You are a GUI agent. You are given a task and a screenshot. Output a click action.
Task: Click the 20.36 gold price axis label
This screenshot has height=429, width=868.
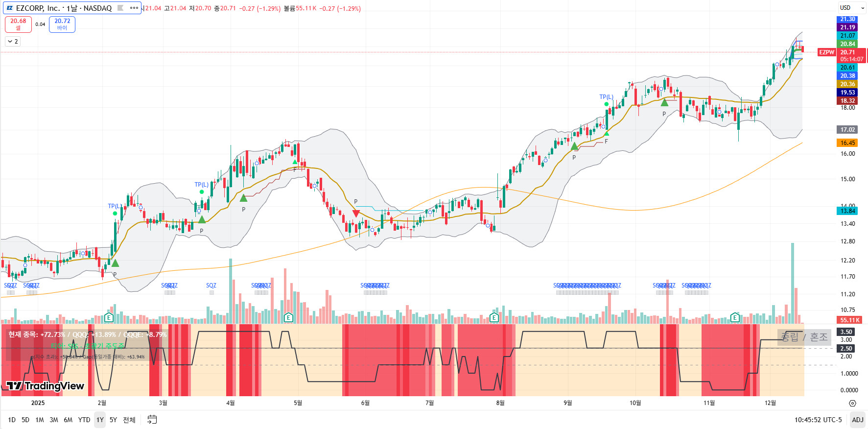point(847,84)
